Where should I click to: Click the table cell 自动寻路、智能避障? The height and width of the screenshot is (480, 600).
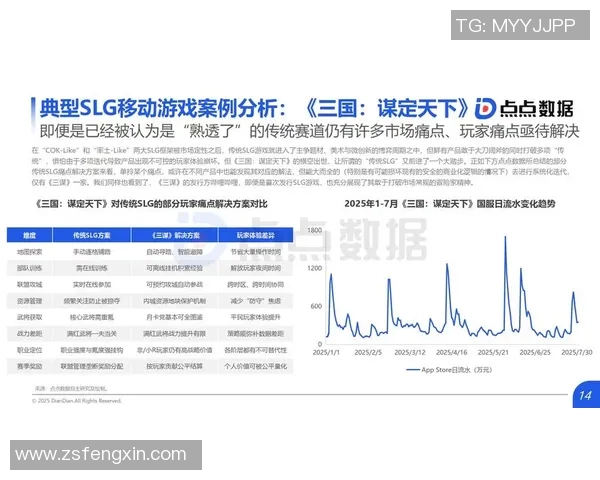point(174,252)
